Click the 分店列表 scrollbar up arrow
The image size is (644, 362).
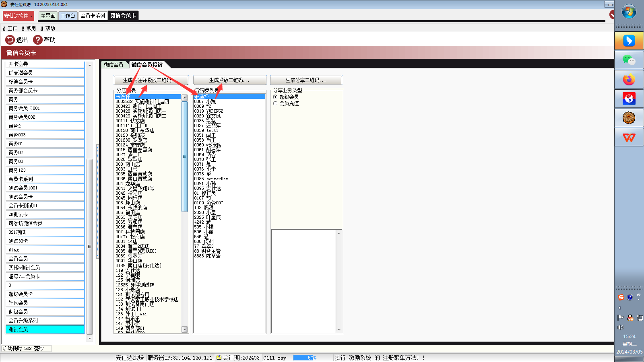185,98
